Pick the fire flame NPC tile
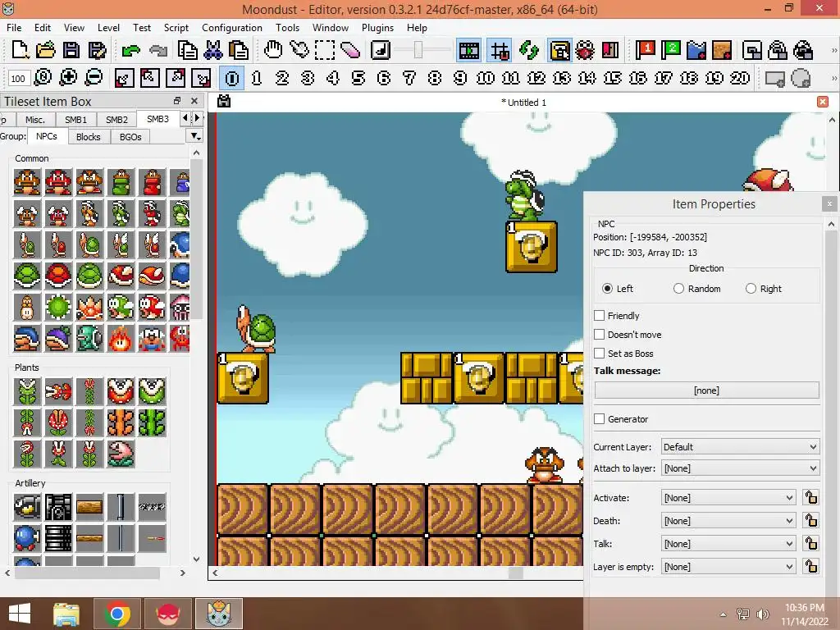The height and width of the screenshot is (630, 840). tap(121, 339)
